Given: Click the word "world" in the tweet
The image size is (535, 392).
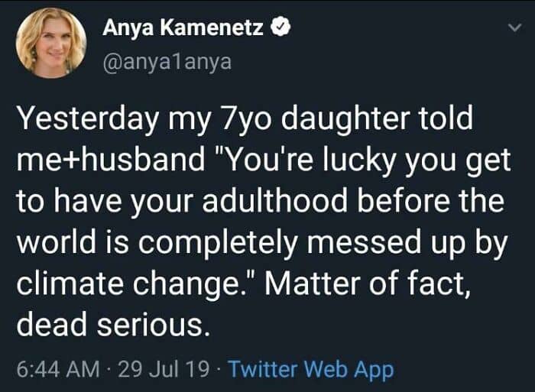Looking at the screenshot, I should pos(57,241).
